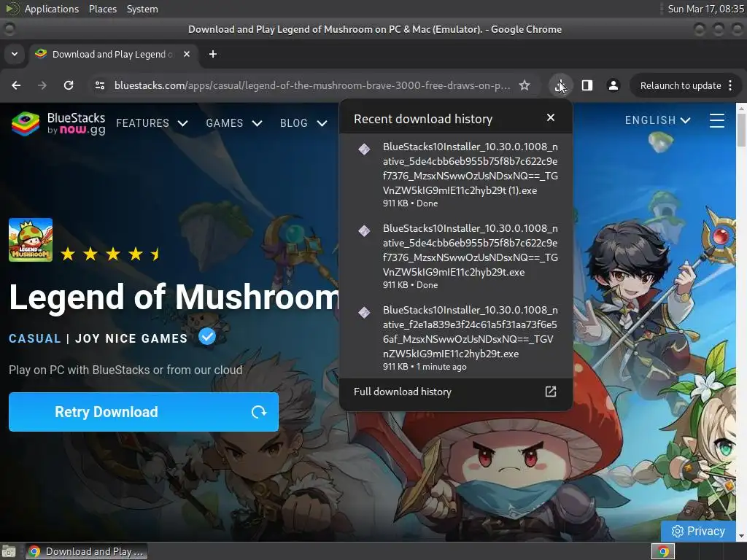
Task: Click the address bar URL field
Action: point(312,85)
